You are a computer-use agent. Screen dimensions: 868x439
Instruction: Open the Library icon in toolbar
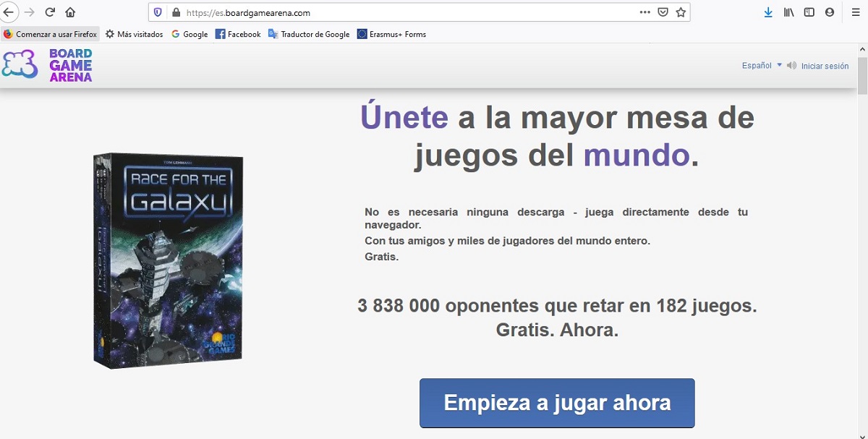point(789,12)
